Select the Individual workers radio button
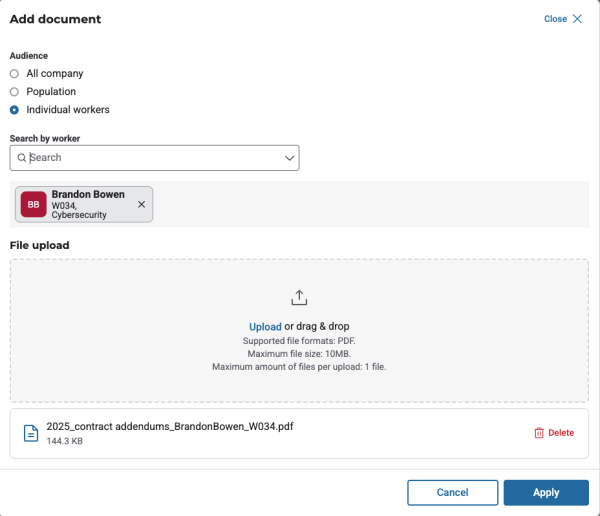The height and width of the screenshot is (516, 600). pos(14,109)
